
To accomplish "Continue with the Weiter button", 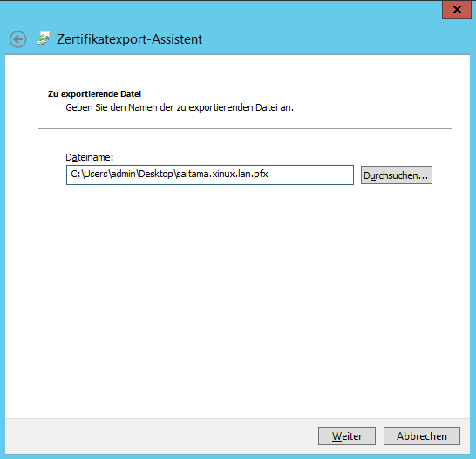I will pyautogui.click(x=347, y=436).
